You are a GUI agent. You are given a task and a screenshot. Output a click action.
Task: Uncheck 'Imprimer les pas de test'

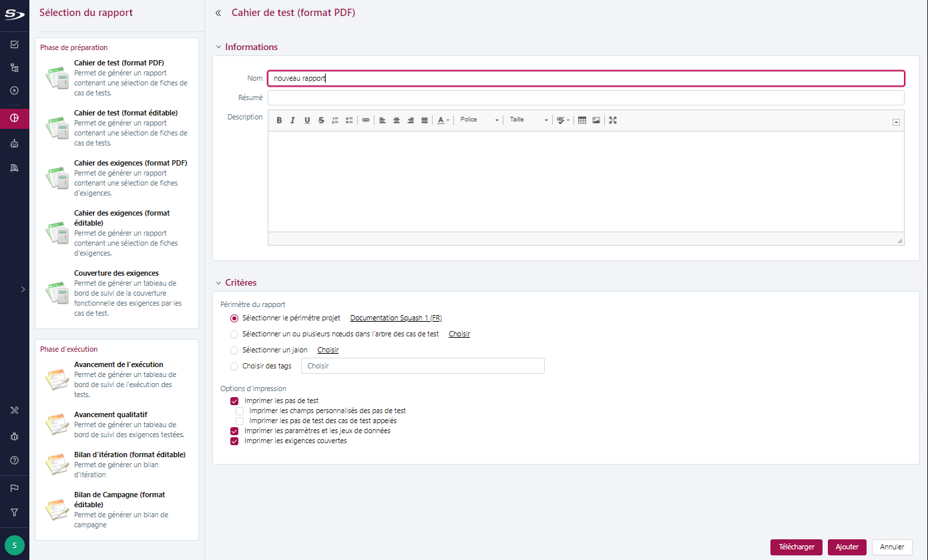point(234,400)
